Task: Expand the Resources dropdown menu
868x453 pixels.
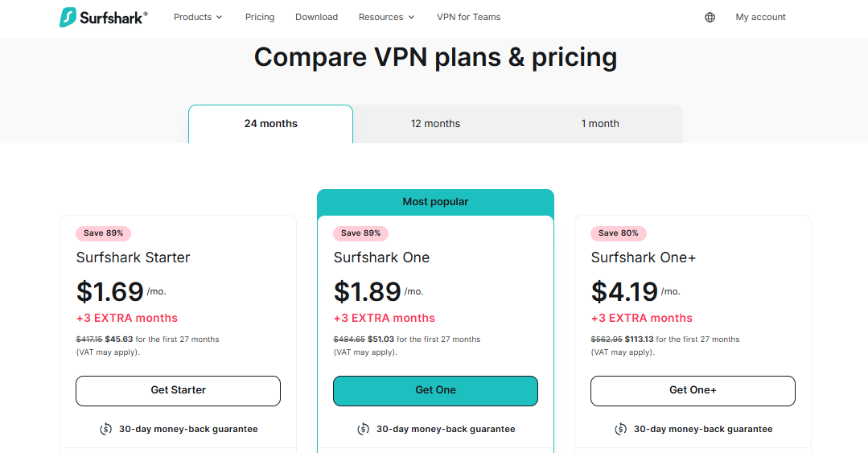Action: click(x=386, y=17)
